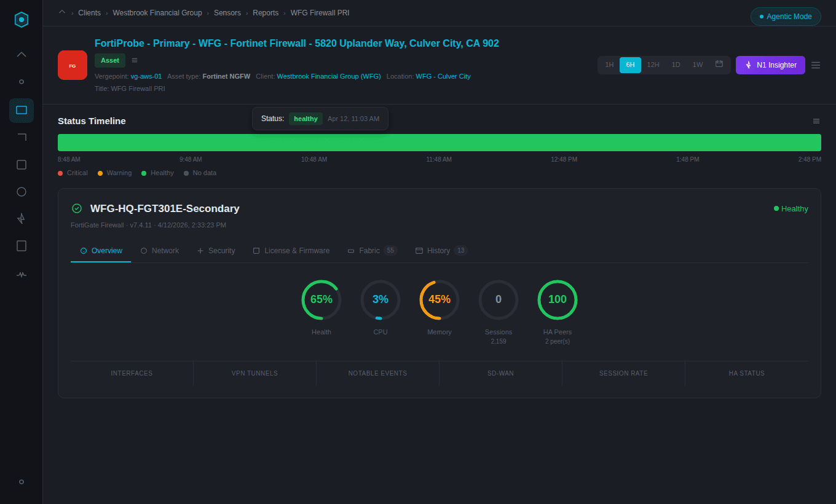Click the Fortinet NGFW asset type value
Viewport: 836px width, 504px height.
pos(226,76)
